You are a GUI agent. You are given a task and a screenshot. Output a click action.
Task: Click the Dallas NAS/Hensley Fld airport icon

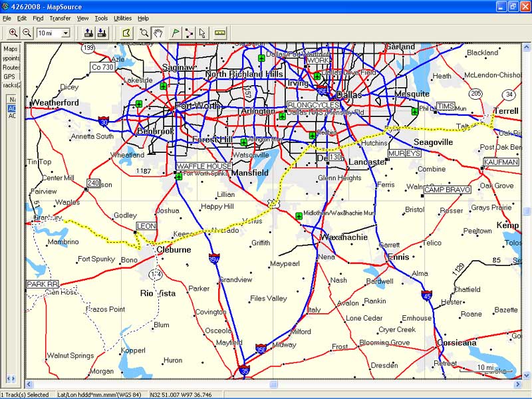282,116
